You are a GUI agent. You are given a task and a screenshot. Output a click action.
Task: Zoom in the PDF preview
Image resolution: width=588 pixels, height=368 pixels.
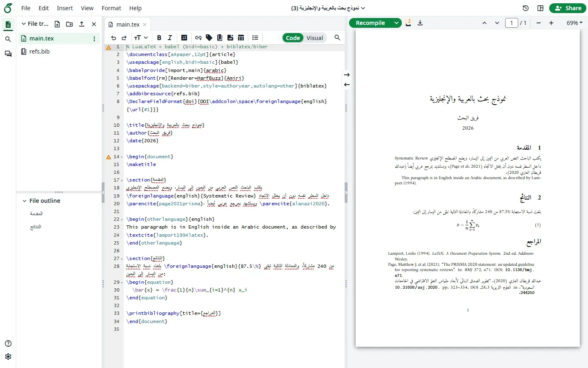(x=551, y=23)
